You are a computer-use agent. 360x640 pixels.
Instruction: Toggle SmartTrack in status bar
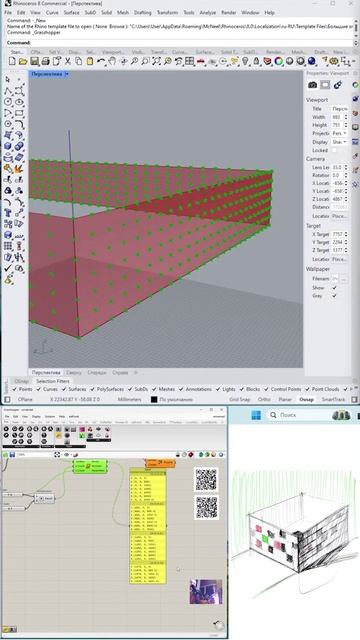pyautogui.click(x=334, y=400)
